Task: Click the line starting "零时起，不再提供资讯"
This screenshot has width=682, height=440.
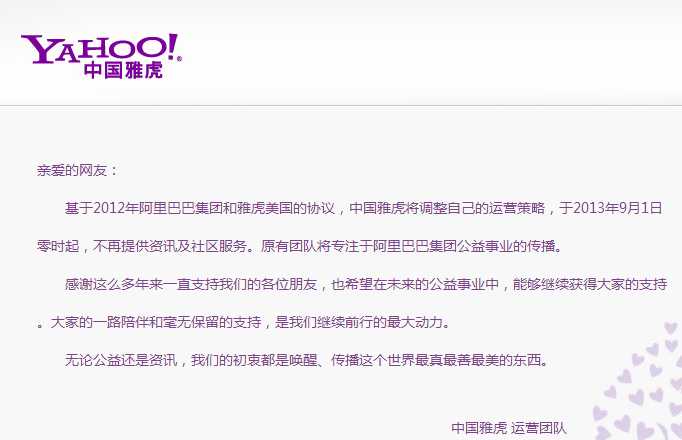Action: [300, 247]
